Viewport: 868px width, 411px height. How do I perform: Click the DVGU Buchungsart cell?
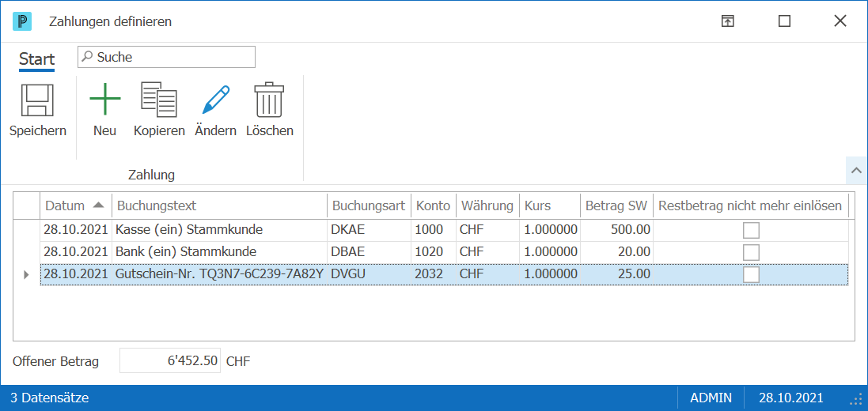369,274
